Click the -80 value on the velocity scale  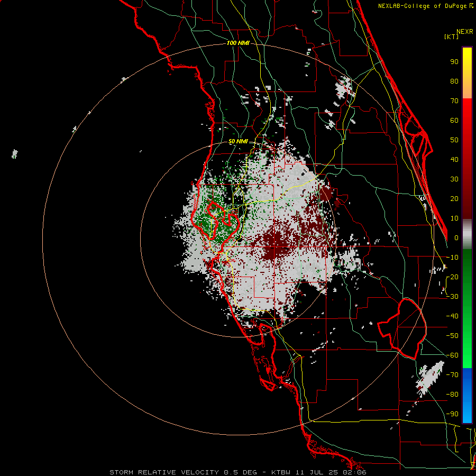tap(452, 395)
